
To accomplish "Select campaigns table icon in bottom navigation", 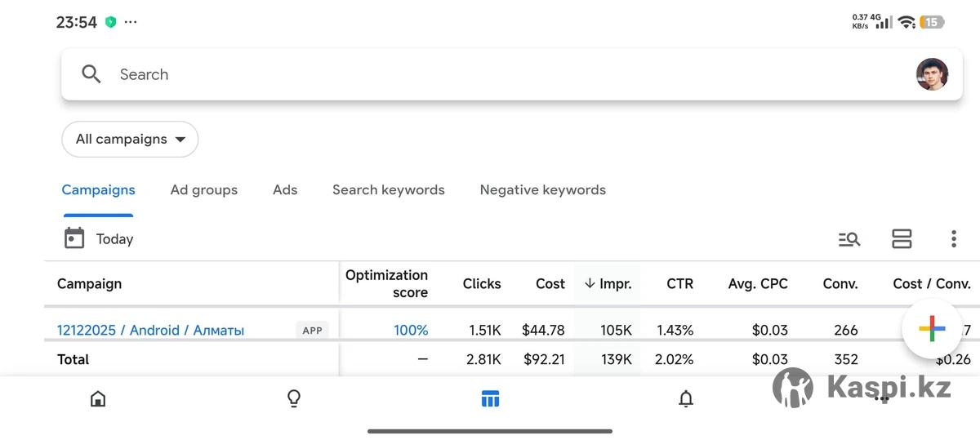I will (x=490, y=398).
